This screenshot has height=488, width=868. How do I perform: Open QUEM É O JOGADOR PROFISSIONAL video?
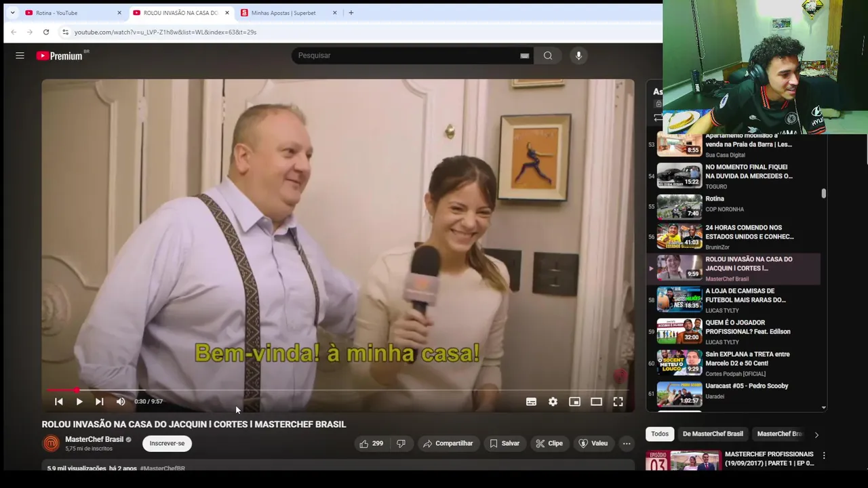[x=734, y=332]
